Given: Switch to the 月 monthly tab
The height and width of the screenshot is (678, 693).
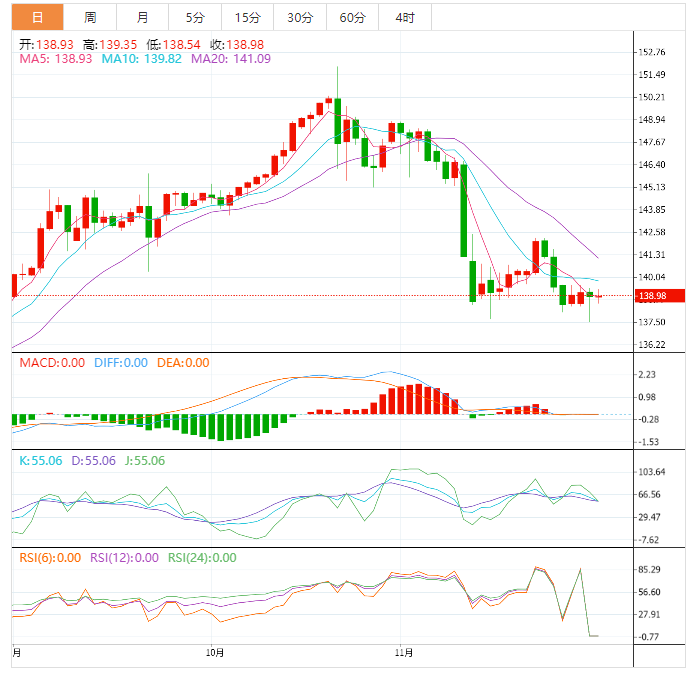Looking at the screenshot, I should tap(142, 17).
